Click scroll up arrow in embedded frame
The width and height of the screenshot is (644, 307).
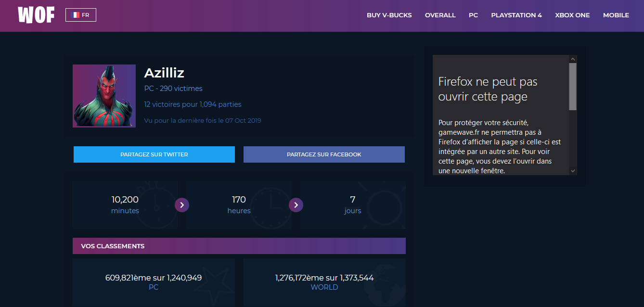tap(573, 59)
